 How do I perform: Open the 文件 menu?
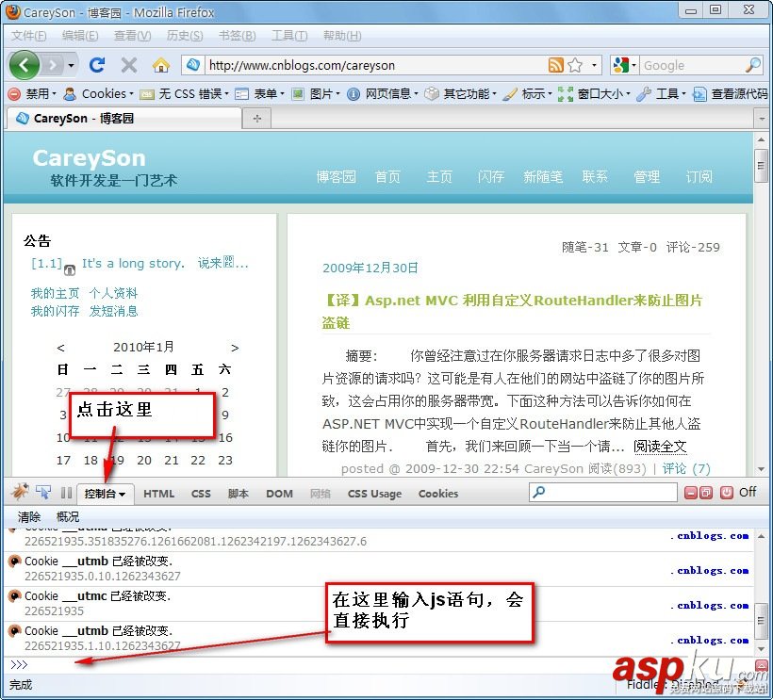[28, 36]
